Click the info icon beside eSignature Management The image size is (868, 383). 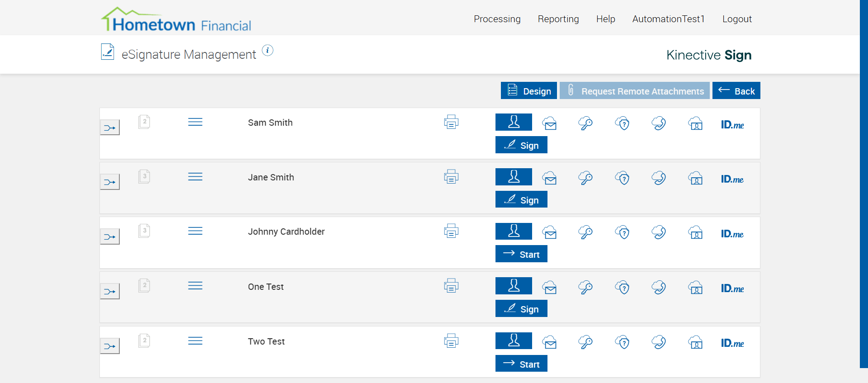pos(268,51)
